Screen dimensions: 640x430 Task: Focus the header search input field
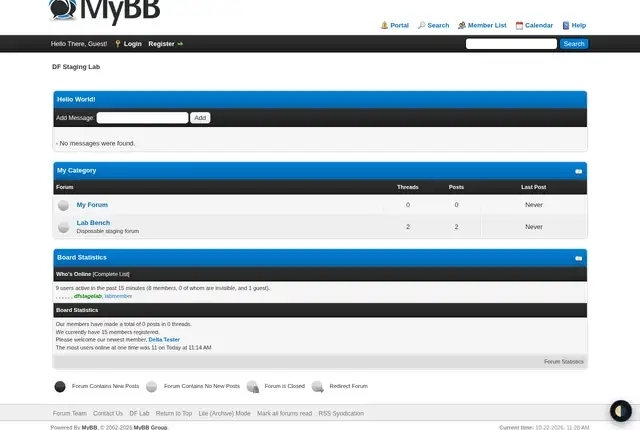511,44
